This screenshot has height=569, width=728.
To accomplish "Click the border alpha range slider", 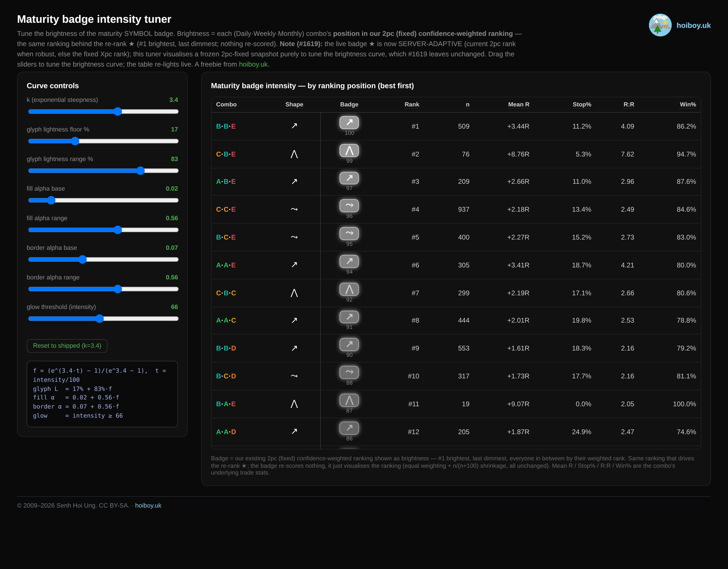I will [103, 289].
